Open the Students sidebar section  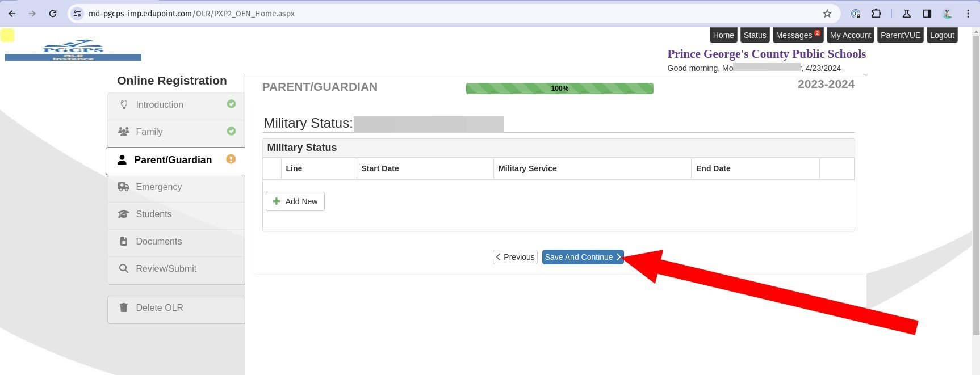154,214
